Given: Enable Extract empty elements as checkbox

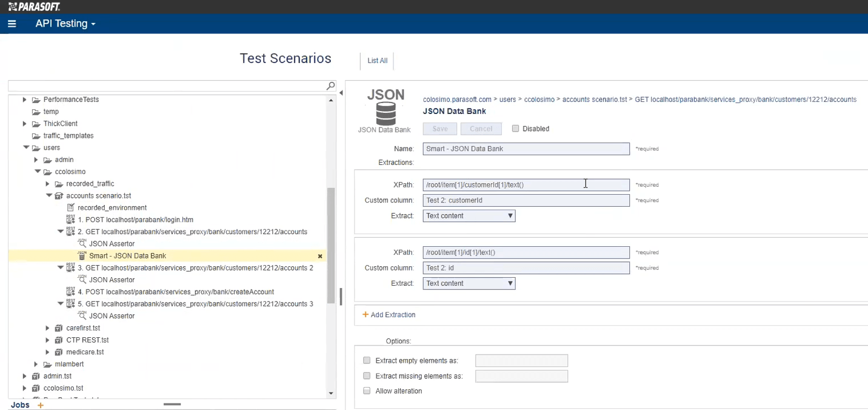Looking at the screenshot, I should [x=367, y=361].
